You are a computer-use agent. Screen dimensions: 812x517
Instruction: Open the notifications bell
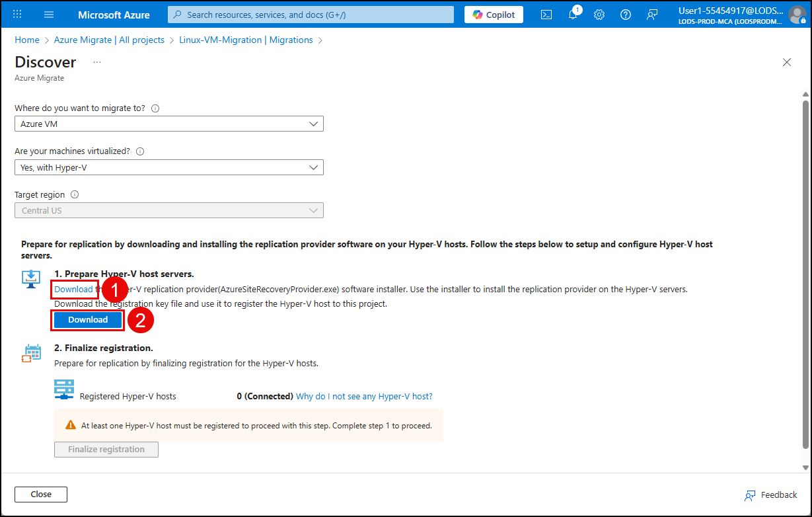click(573, 15)
